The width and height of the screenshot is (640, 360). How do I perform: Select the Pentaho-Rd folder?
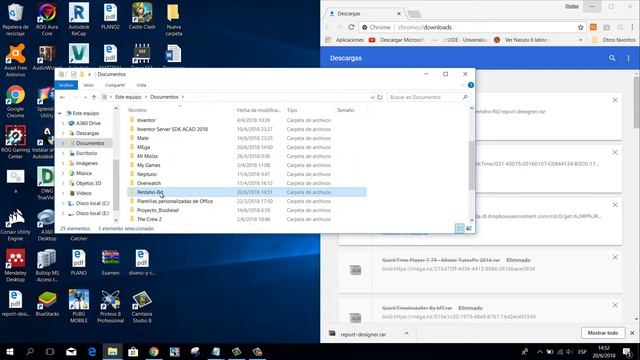(x=247, y=192)
